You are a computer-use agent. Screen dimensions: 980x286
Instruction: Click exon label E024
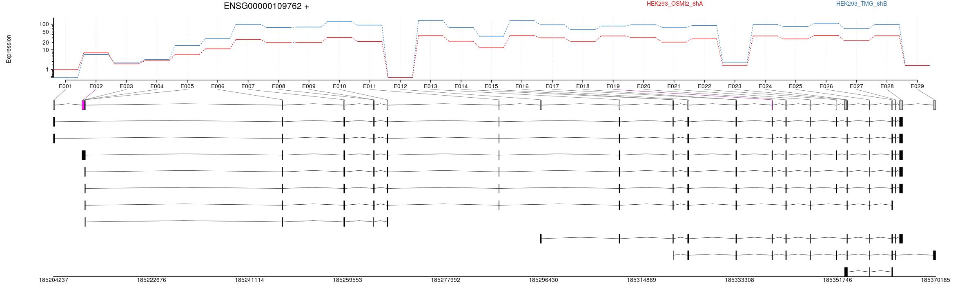coord(765,86)
